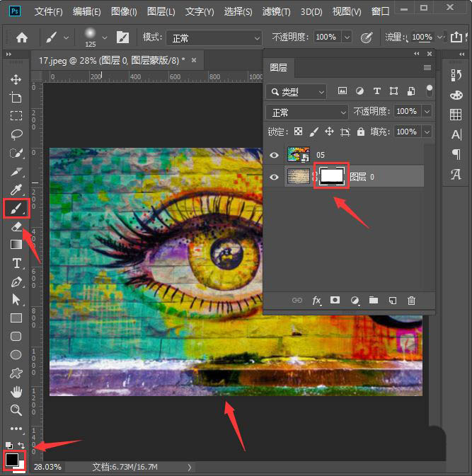Open the History panel icon
The width and height of the screenshot is (472, 476).
tap(456, 75)
